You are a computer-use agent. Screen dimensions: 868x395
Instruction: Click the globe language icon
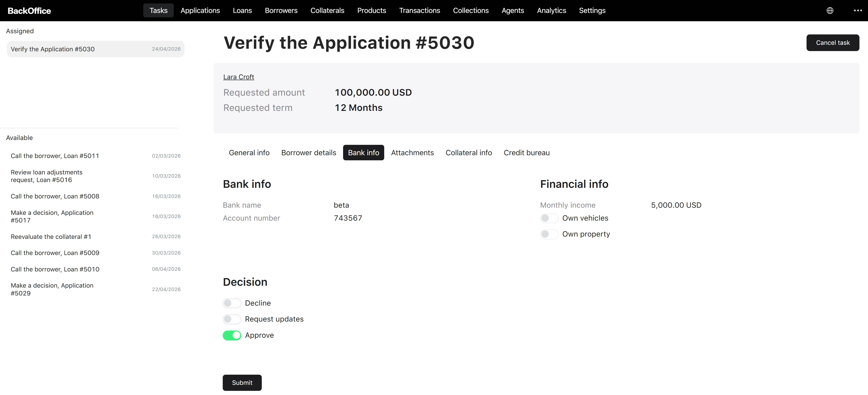(830, 10)
